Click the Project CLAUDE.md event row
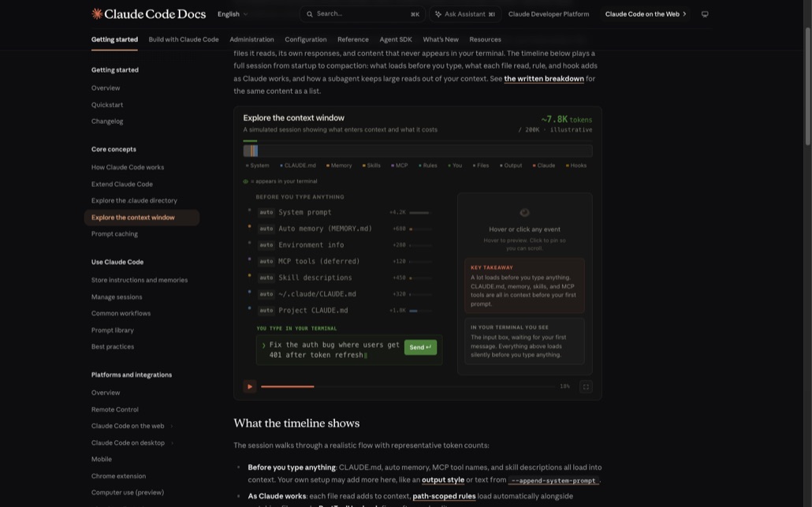 coord(343,311)
